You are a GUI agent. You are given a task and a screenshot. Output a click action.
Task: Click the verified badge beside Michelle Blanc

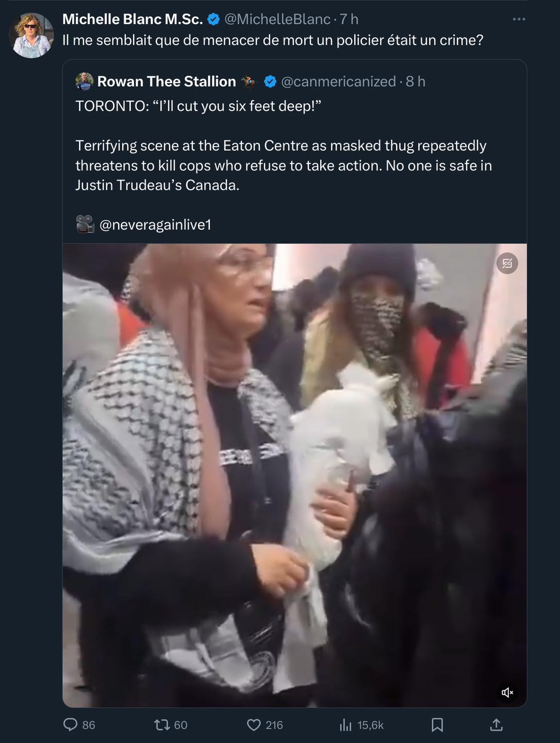pos(213,19)
